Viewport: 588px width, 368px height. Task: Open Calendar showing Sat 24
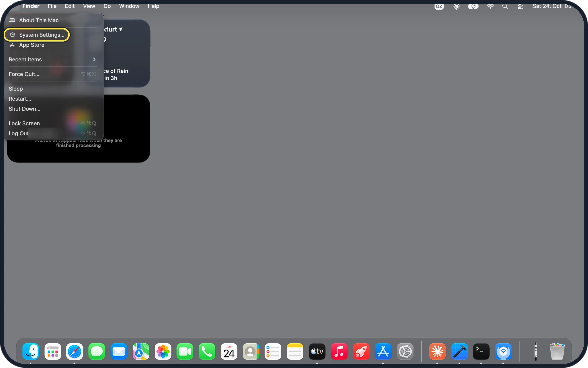[229, 352]
